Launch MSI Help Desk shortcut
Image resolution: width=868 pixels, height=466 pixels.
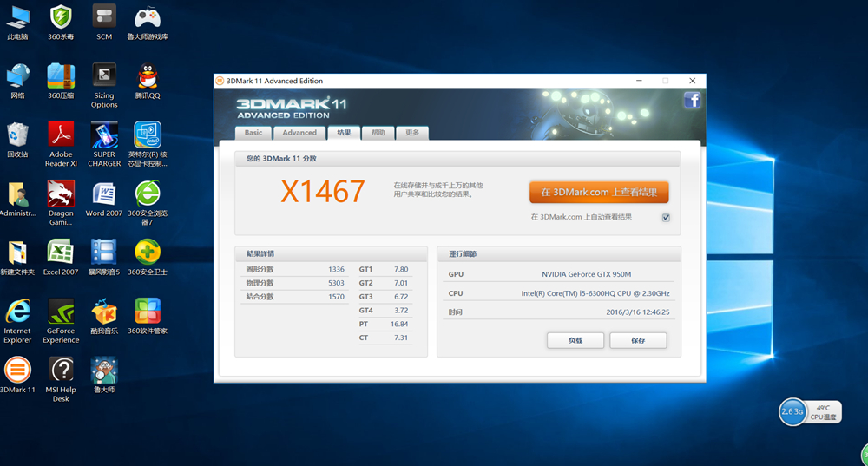(61, 371)
